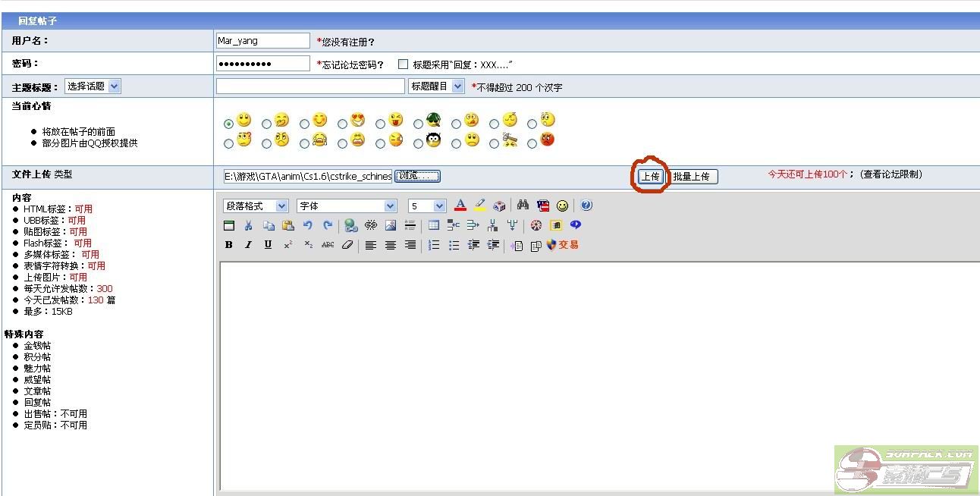Open the 段落格式 paragraph format dropdown

(256, 206)
